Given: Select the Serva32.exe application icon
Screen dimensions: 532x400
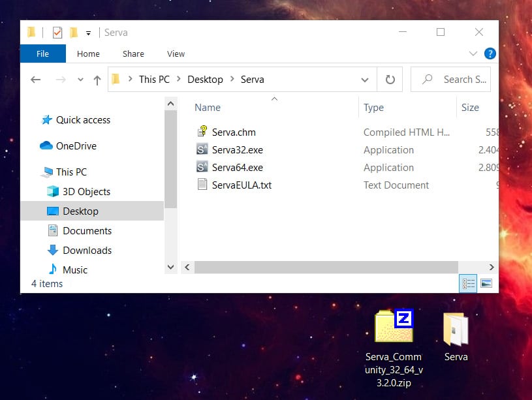Looking at the screenshot, I should pyautogui.click(x=202, y=149).
